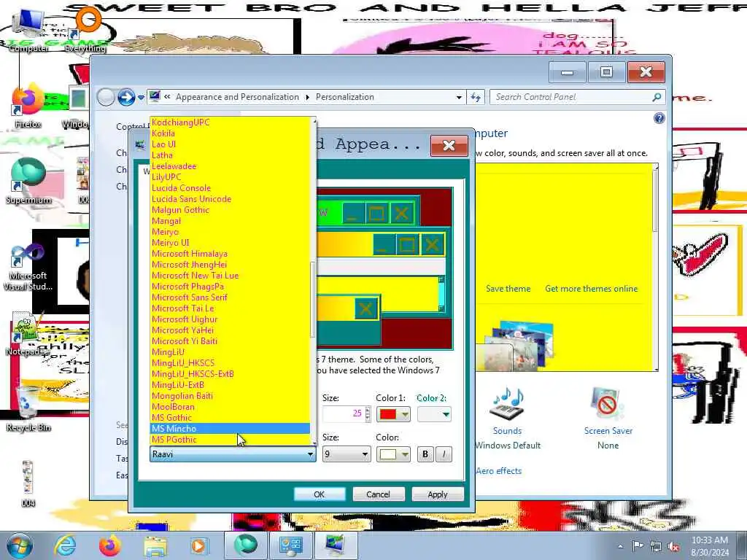
Task: Open the Notepad++ desktop shortcut
Action: [27, 333]
